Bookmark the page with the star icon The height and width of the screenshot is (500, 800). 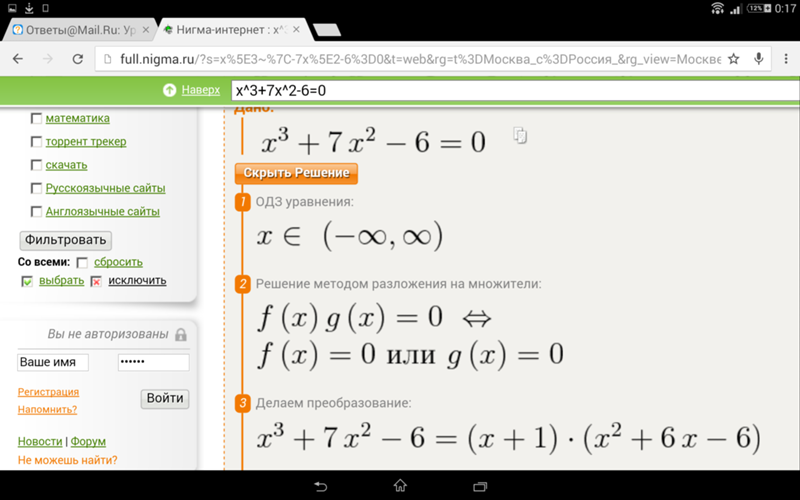point(734,59)
